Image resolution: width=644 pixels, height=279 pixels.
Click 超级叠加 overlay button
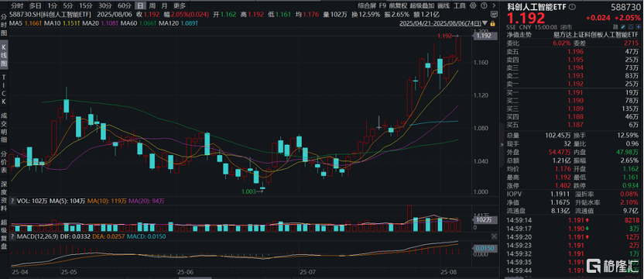[x=422, y=5]
